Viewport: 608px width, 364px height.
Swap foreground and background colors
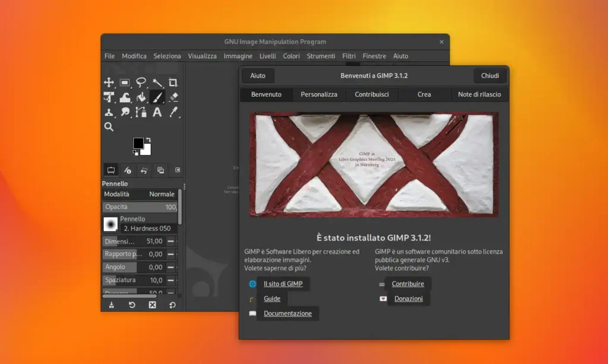(149, 140)
